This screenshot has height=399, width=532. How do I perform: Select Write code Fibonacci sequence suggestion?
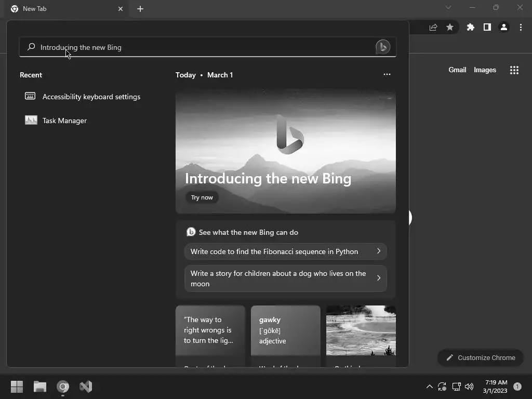click(x=285, y=251)
